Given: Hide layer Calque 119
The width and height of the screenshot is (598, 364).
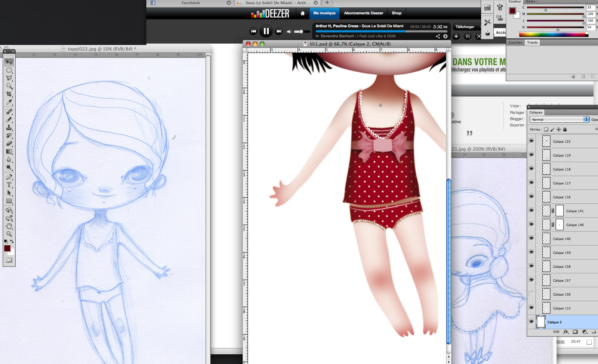Looking at the screenshot, I should tap(531, 155).
